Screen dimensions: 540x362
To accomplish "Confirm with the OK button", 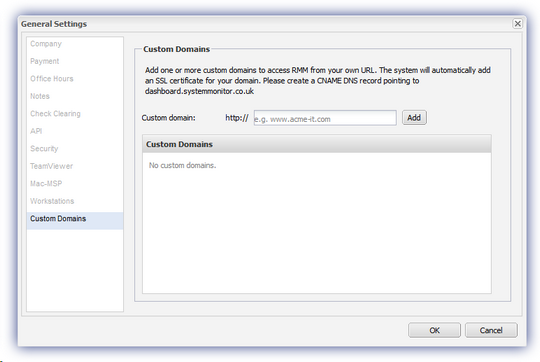I will click(x=434, y=330).
